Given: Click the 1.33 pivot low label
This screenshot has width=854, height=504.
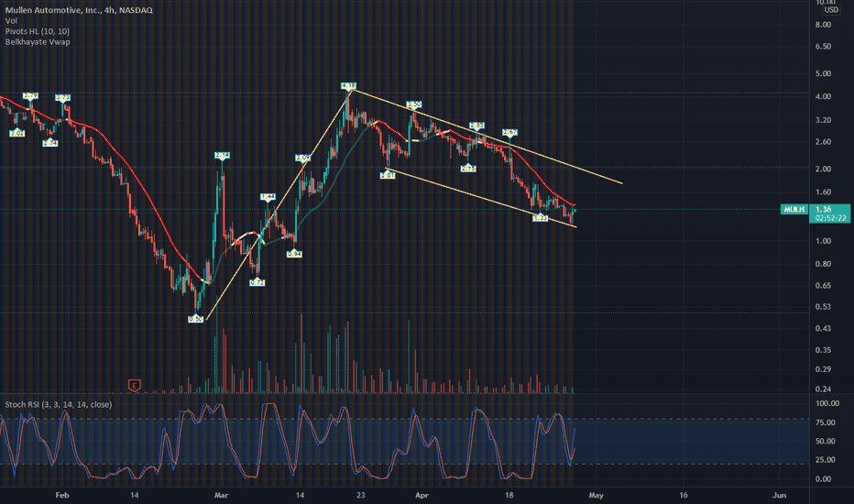Looking at the screenshot, I should point(540,218).
